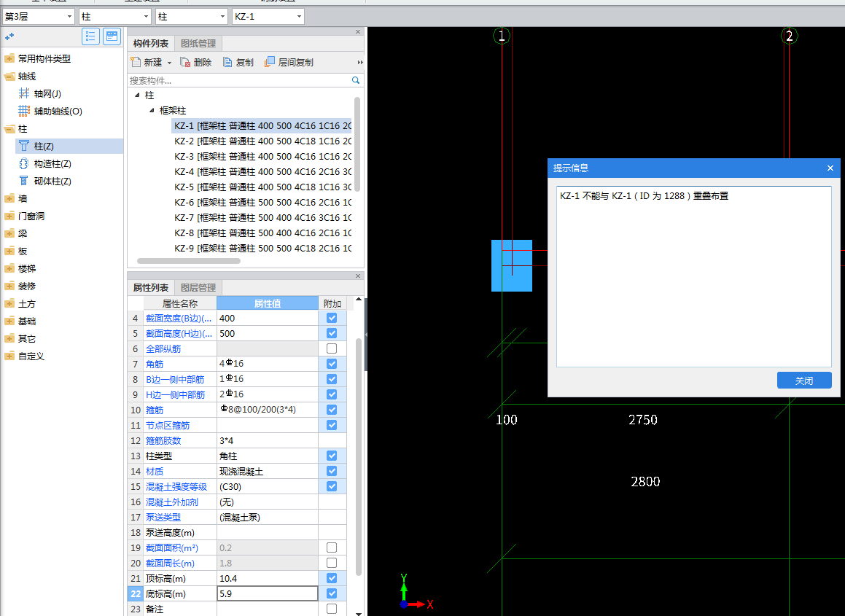845x616 pixels.
Task: Open the 装修 folder icon
Action: click(9, 286)
